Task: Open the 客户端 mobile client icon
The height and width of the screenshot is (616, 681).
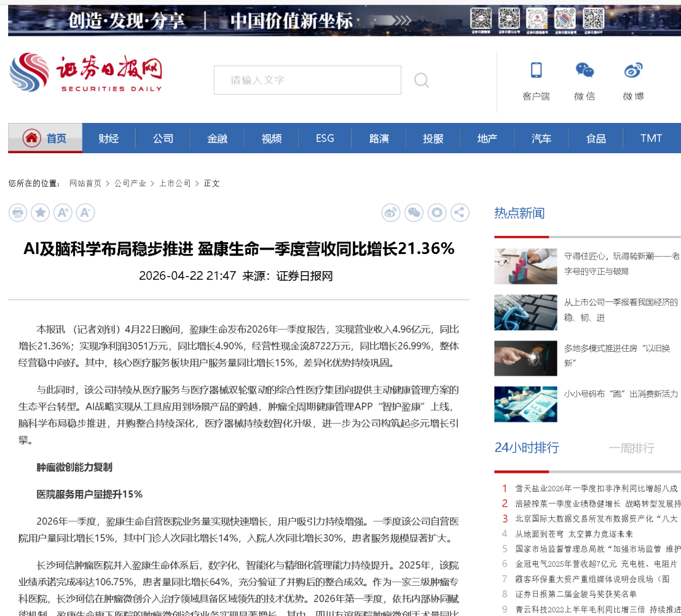Action: (x=537, y=70)
